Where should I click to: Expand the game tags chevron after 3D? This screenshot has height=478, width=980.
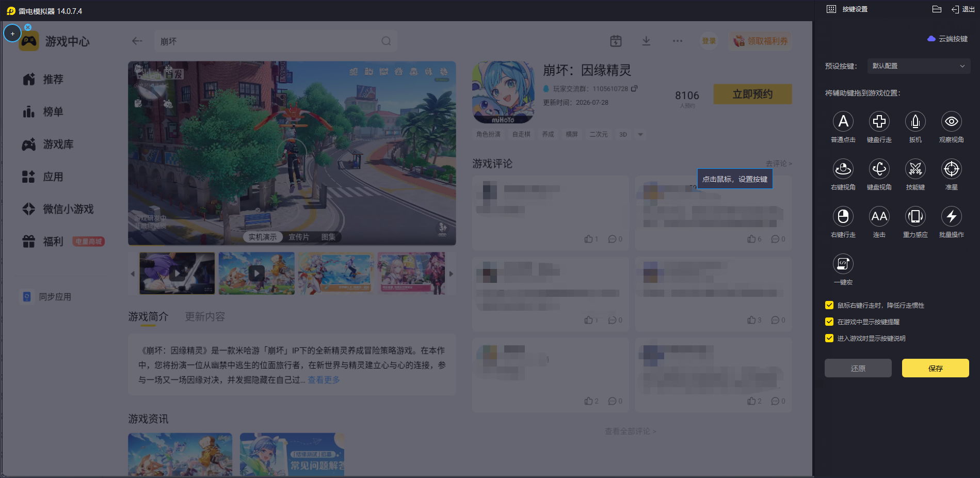[x=640, y=134]
